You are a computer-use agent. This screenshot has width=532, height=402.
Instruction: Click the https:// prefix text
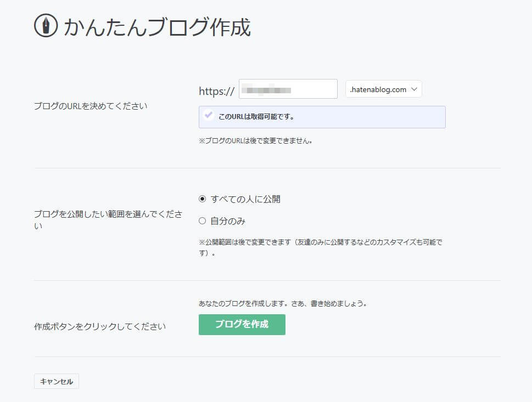pos(216,91)
